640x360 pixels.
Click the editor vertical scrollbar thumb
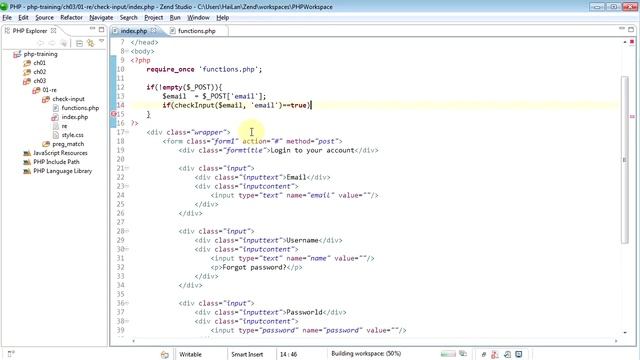[x=624, y=160]
